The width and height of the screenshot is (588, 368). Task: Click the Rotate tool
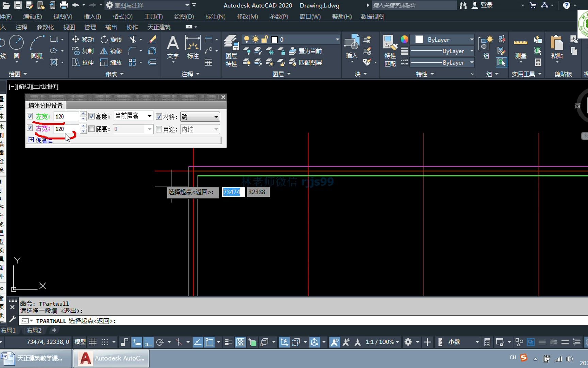(111, 40)
